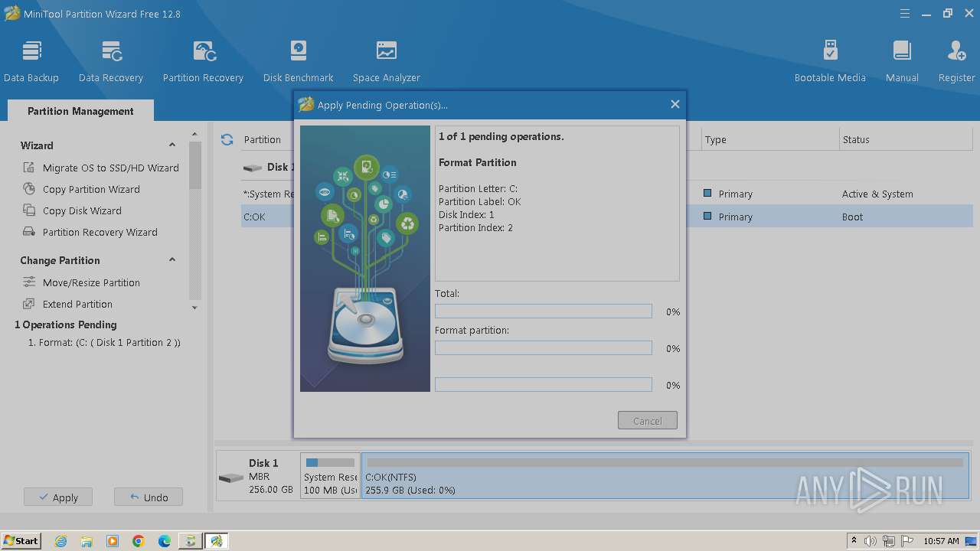Launch Copy Disk Wizard

[82, 210]
